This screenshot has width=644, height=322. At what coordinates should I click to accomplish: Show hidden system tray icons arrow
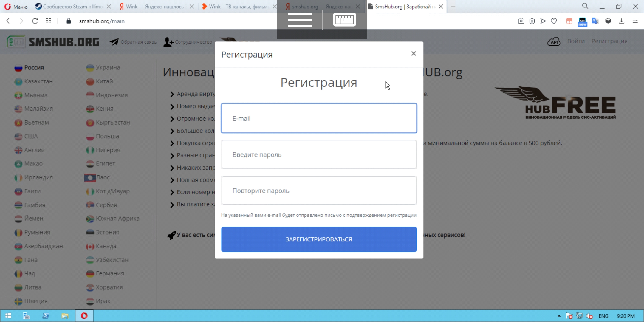click(x=559, y=316)
